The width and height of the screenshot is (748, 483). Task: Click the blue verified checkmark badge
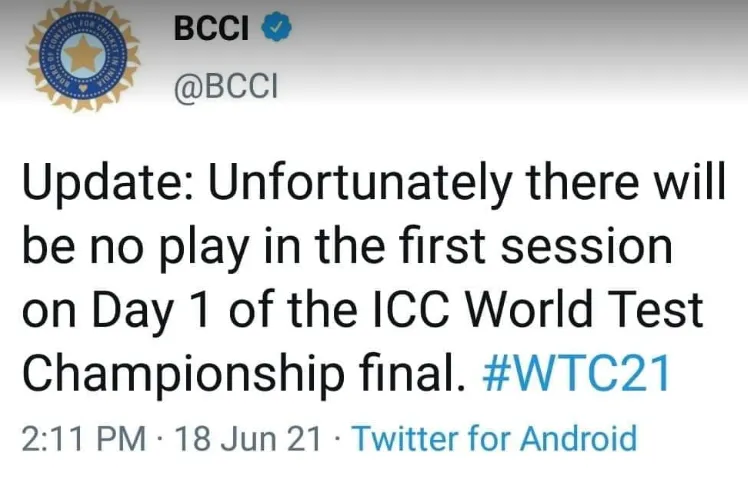pos(277,27)
